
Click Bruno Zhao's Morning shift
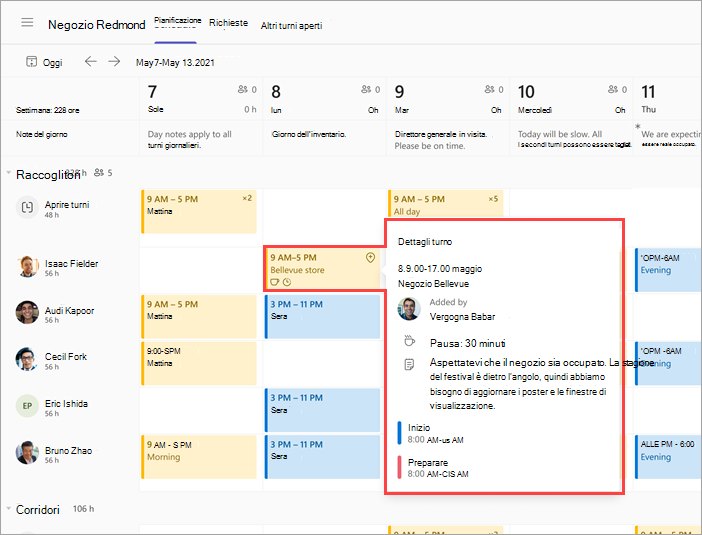coord(199,457)
